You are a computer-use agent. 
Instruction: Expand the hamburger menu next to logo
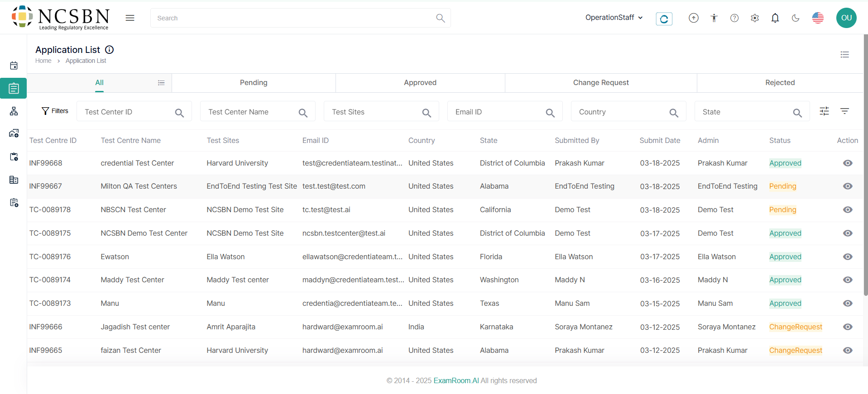(130, 18)
